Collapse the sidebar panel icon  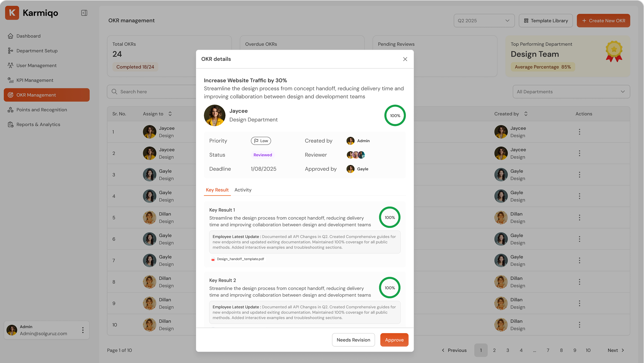[84, 13]
